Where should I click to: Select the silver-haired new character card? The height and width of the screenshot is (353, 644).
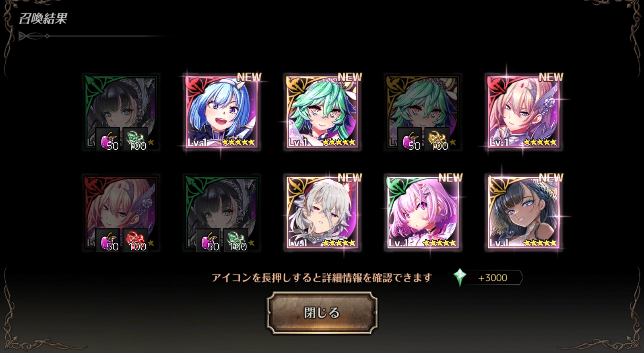pyautogui.click(x=322, y=213)
